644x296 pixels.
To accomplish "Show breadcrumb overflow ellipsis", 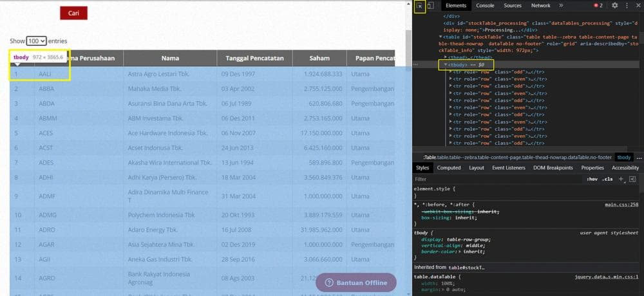I will pyautogui.click(x=639, y=157).
